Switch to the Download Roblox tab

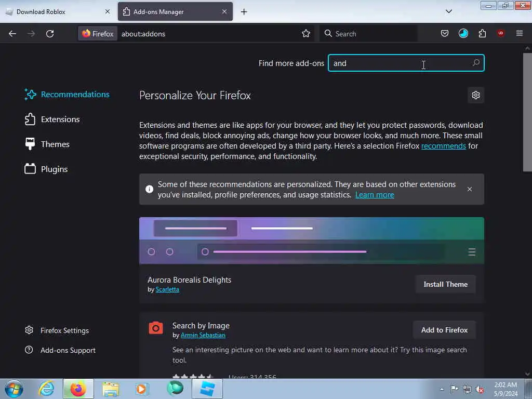coord(58,11)
